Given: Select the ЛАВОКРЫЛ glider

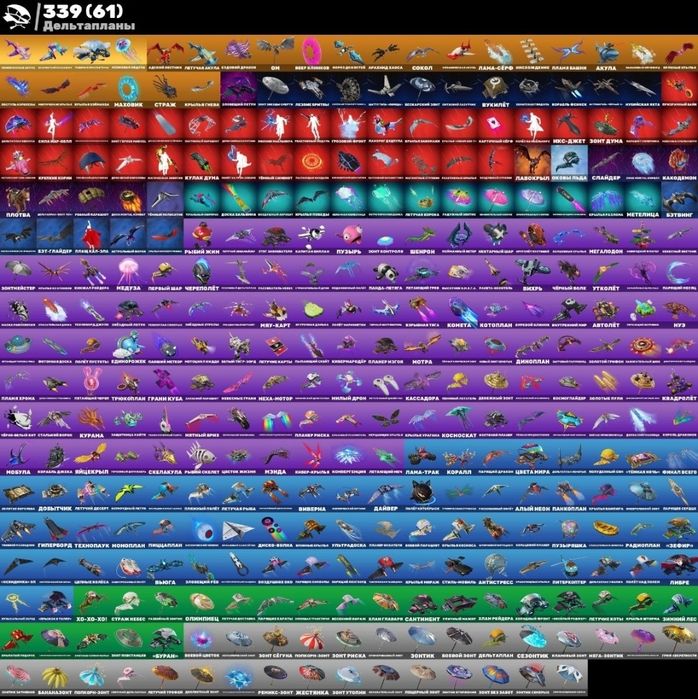Looking at the screenshot, I should [532, 163].
